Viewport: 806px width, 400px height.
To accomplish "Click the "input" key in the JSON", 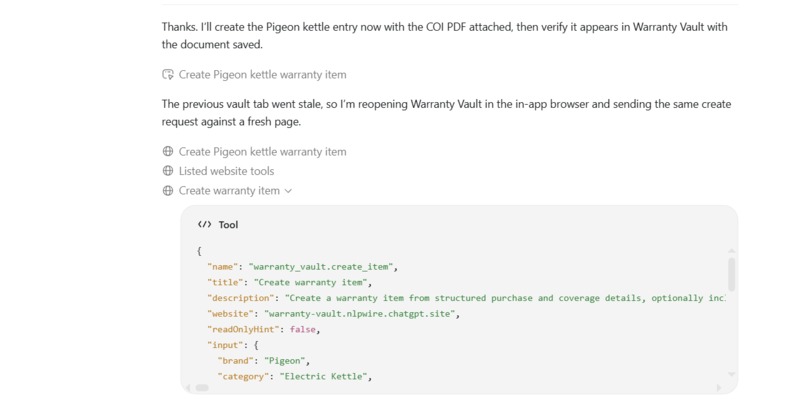I will tap(223, 345).
